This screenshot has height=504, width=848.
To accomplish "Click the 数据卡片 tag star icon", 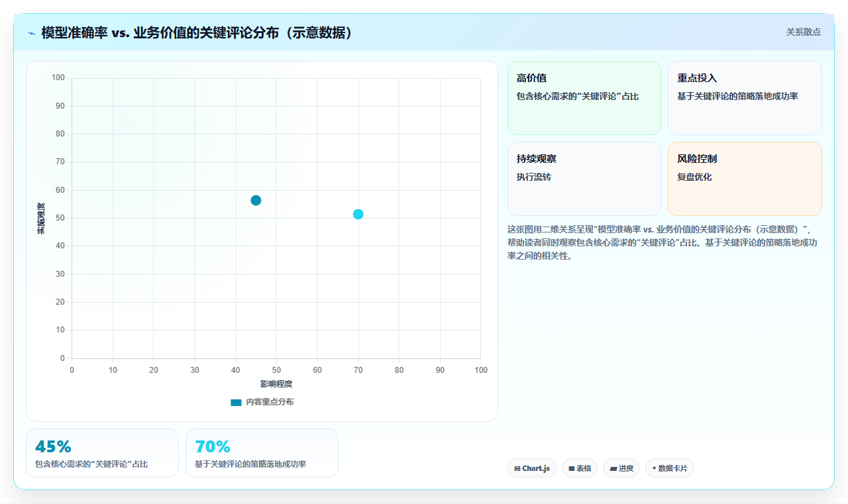I will click(654, 468).
